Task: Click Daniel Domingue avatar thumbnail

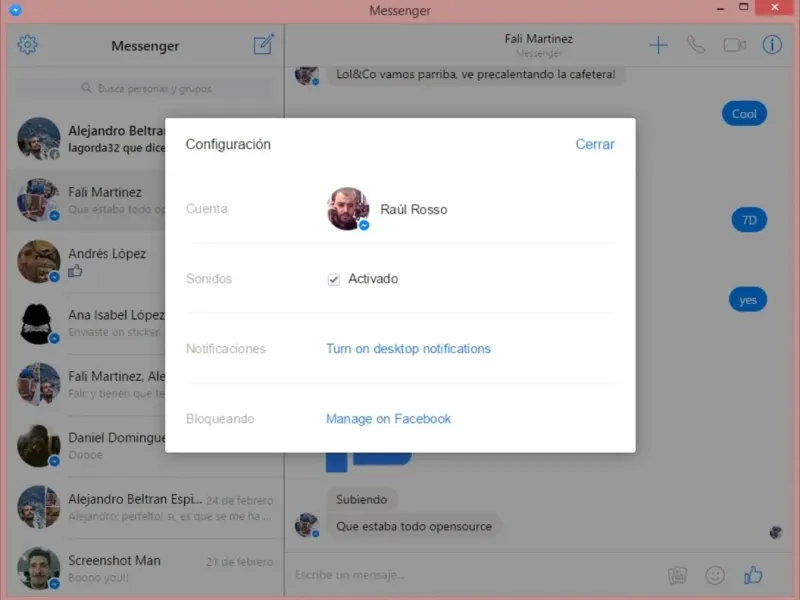Action: pyautogui.click(x=39, y=445)
